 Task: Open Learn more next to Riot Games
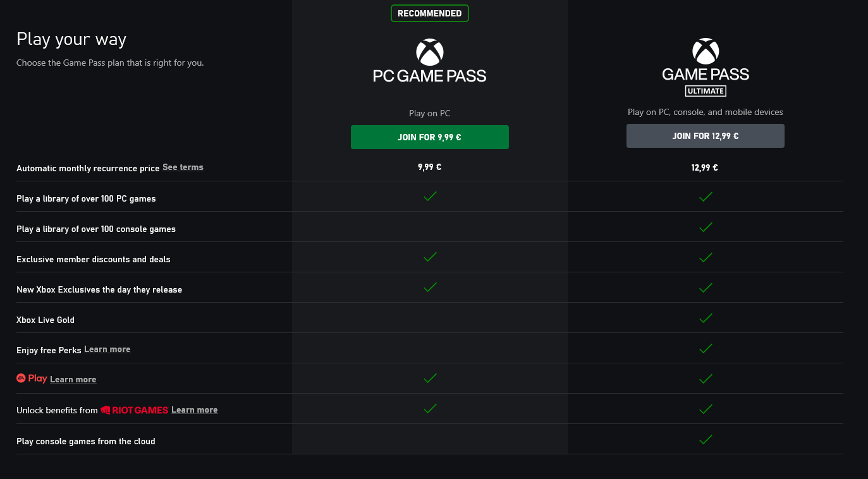click(x=195, y=410)
